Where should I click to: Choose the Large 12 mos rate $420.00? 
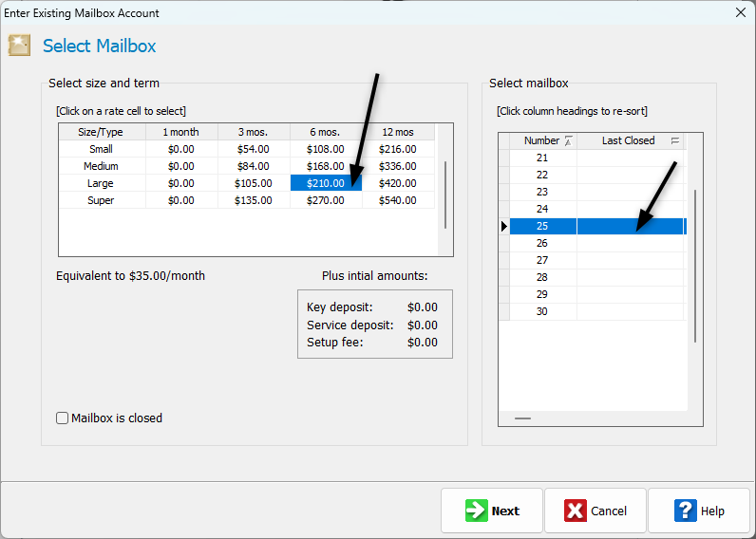point(398,183)
